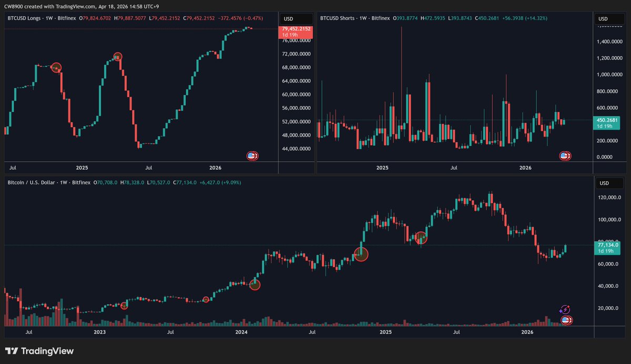631x364 pixels.
Task: Click the red circle marker on Longs spring-2025 peak
Action: tap(118, 57)
